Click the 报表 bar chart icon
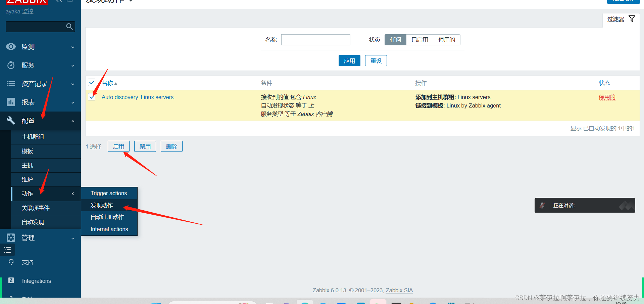 pyautogui.click(x=11, y=102)
